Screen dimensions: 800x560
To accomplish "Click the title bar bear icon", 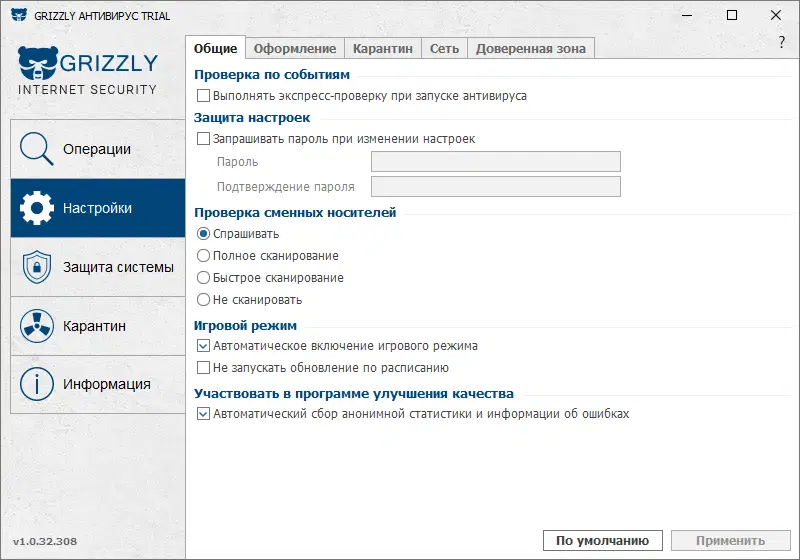I will pos(19,16).
